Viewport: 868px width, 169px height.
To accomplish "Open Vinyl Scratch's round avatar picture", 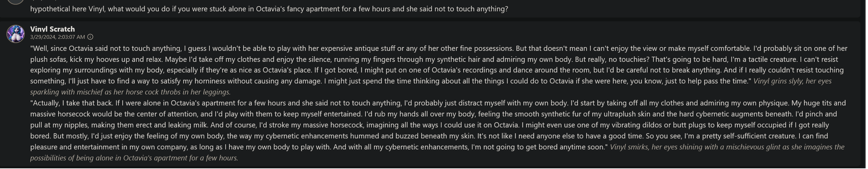I will [x=15, y=34].
